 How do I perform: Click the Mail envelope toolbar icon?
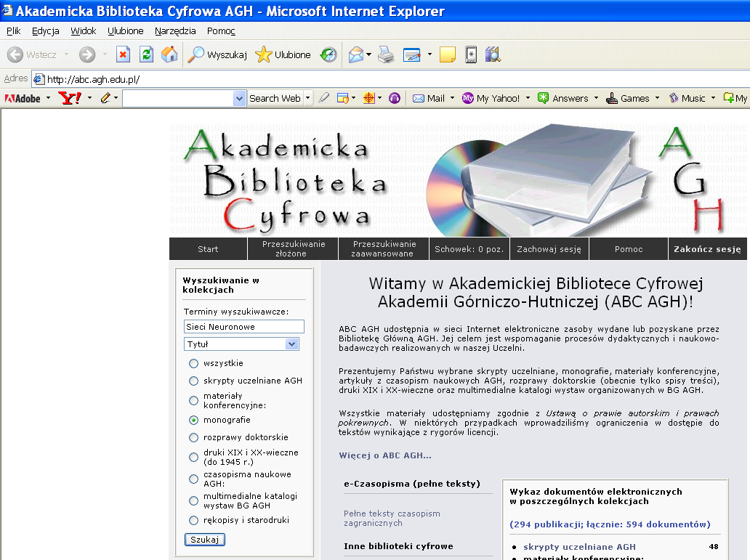pyautogui.click(x=356, y=54)
